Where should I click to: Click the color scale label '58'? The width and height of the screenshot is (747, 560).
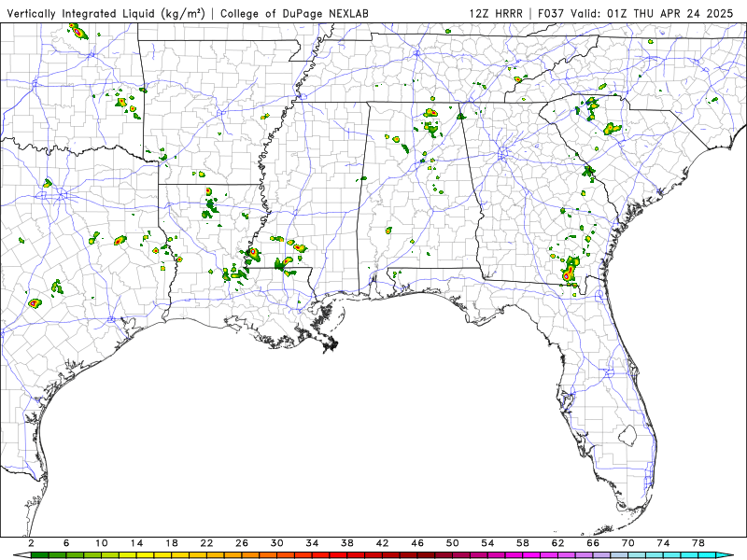point(523,543)
